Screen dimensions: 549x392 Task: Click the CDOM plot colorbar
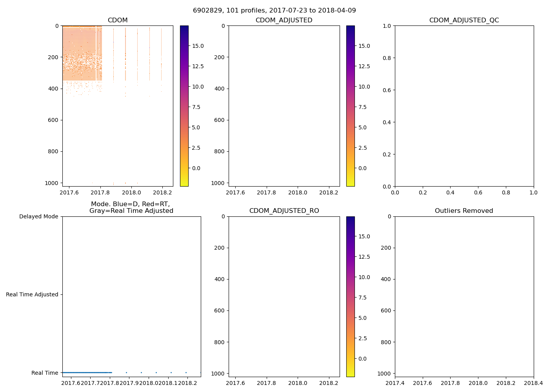coord(184,106)
